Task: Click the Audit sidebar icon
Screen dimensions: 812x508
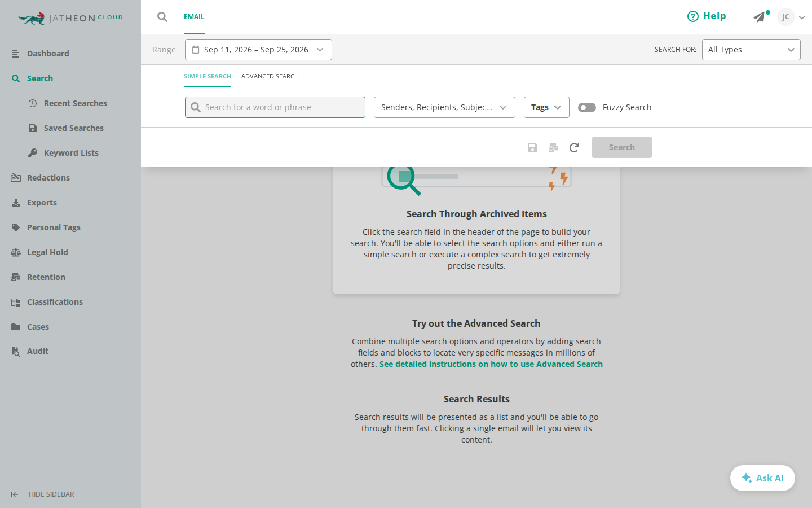Action: click(16, 351)
